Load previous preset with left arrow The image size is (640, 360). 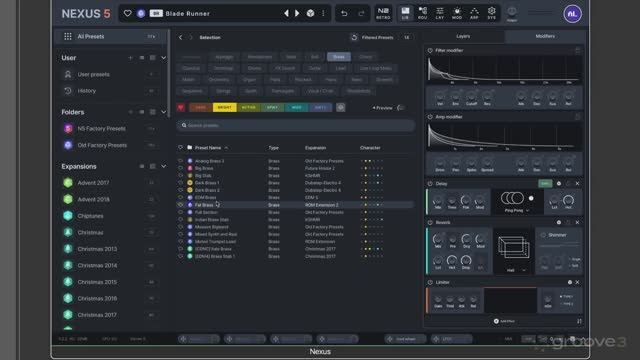286,13
